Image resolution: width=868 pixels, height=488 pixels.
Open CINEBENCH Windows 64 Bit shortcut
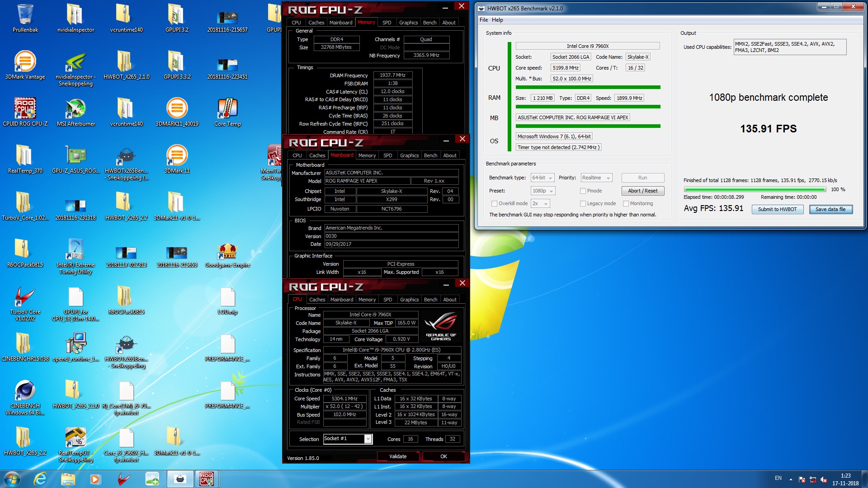point(25,397)
